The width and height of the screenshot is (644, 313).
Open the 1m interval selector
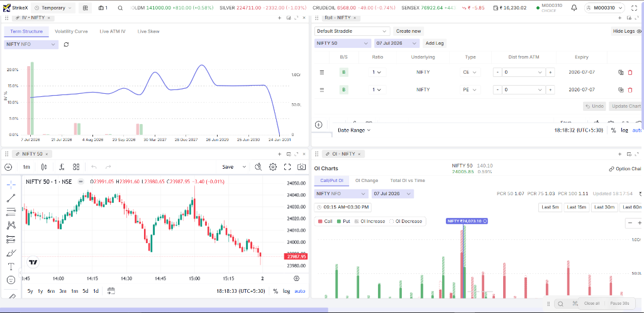(26, 167)
